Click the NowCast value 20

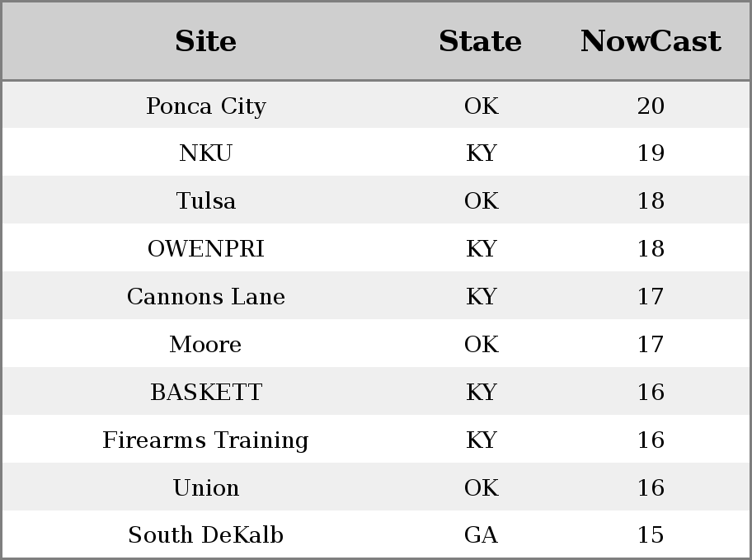(651, 106)
